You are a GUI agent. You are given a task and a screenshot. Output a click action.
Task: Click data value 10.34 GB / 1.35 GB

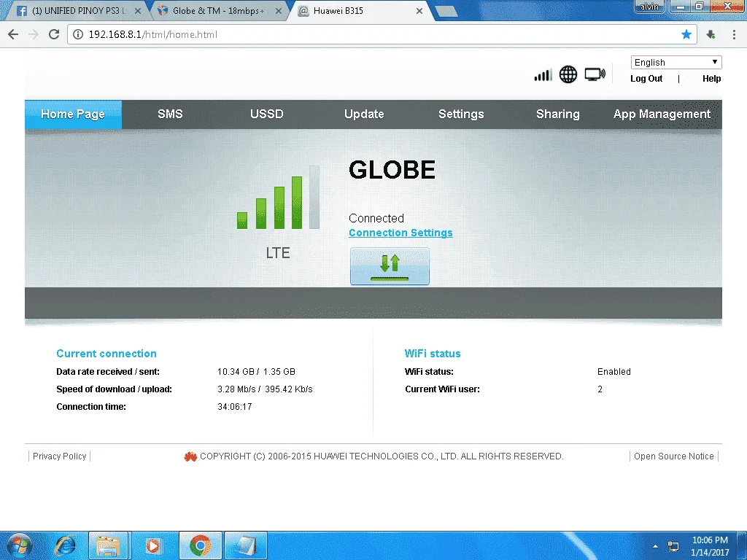(256, 371)
